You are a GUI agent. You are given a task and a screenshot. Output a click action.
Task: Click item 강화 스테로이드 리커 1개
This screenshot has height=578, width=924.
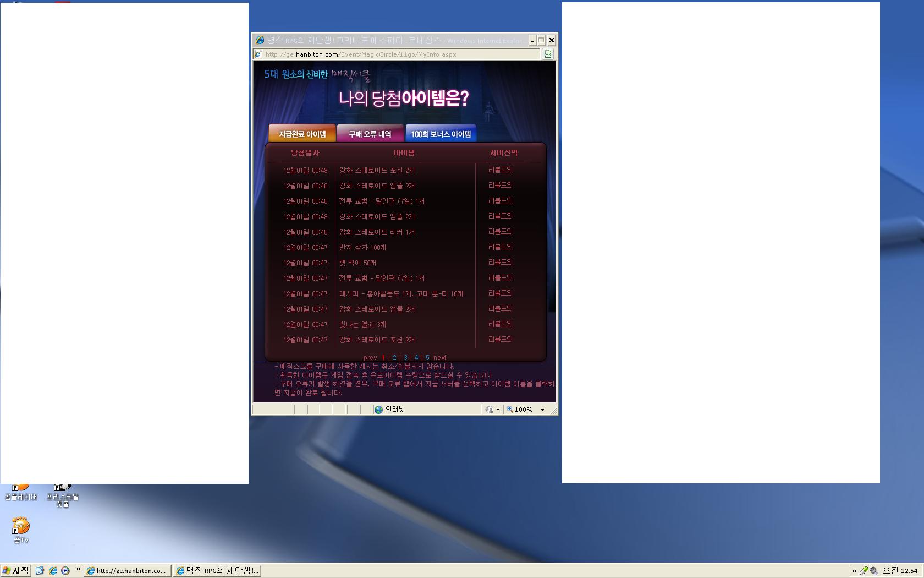click(x=377, y=232)
